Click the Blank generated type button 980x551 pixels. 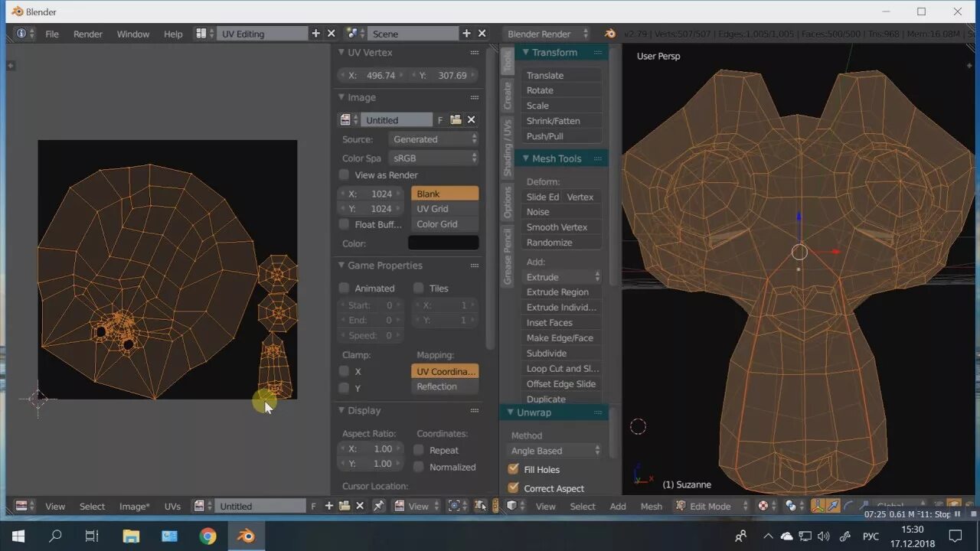(445, 194)
